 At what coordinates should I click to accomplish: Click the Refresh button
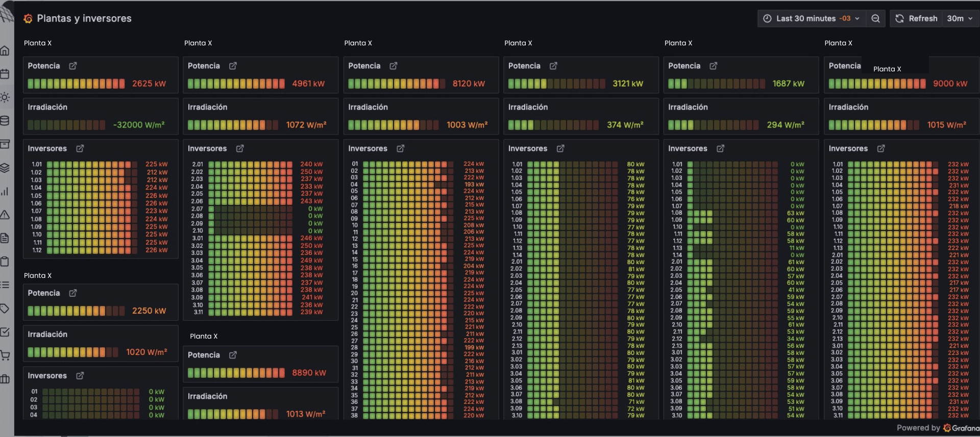point(917,18)
